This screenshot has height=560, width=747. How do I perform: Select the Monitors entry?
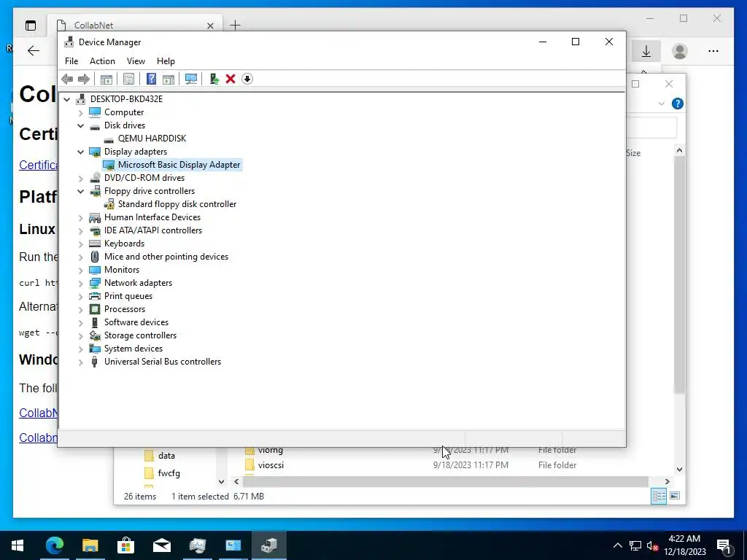point(122,270)
